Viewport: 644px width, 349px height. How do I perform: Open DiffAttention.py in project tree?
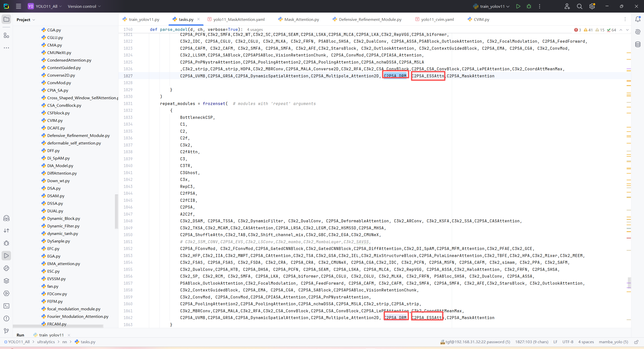click(x=62, y=173)
